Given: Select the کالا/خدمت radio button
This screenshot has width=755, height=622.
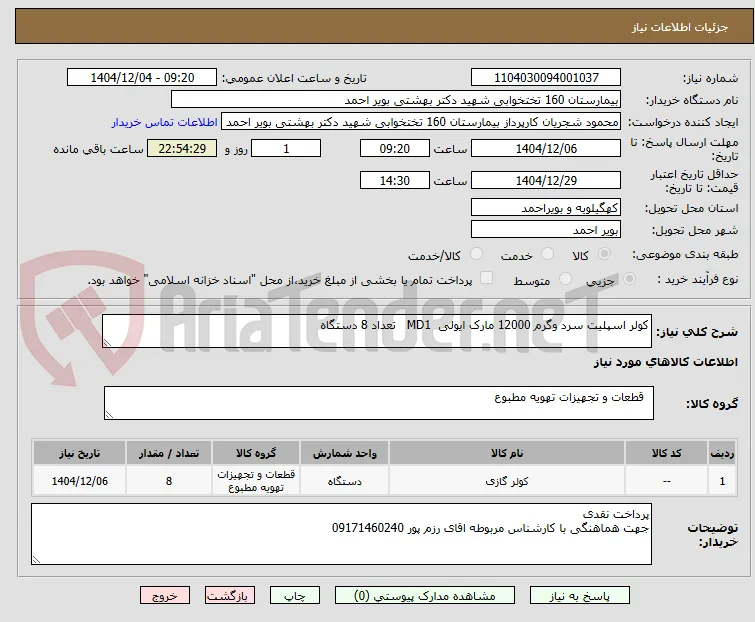Looking at the screenshot, I should pyautogui.click(x=476, y=254).
